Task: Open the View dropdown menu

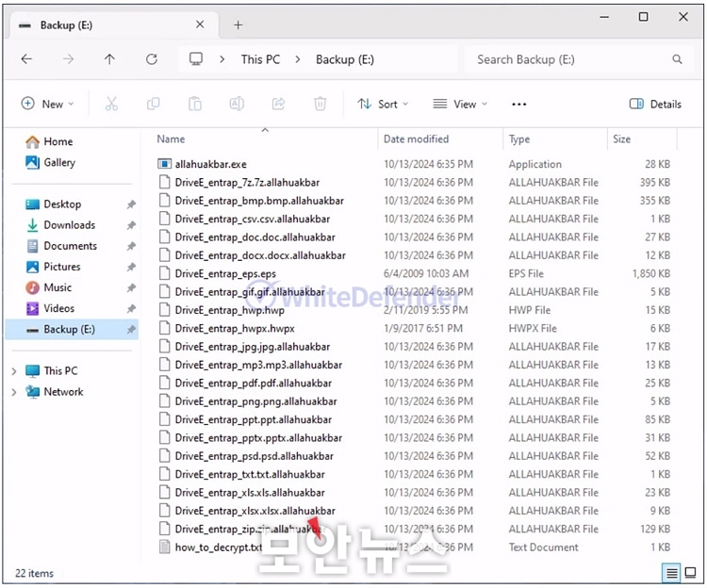Action: [x=459, y=105]
